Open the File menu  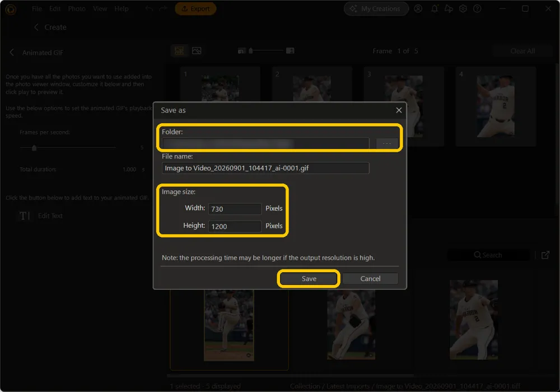tap(37, 8)
